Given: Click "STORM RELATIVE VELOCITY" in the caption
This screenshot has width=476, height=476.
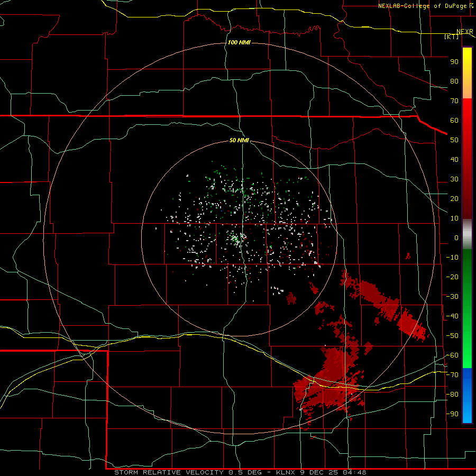Looking at the screenshot, I should pos(169,472).
